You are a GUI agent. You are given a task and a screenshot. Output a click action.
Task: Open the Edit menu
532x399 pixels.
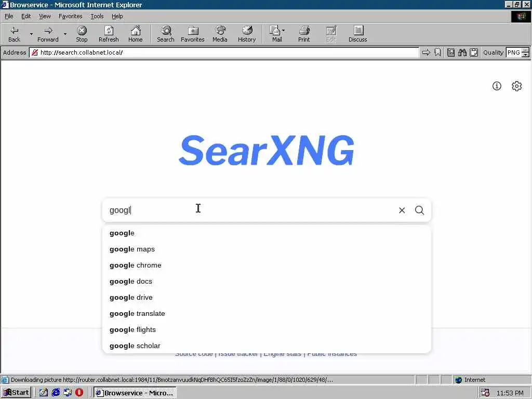[26, 16]
